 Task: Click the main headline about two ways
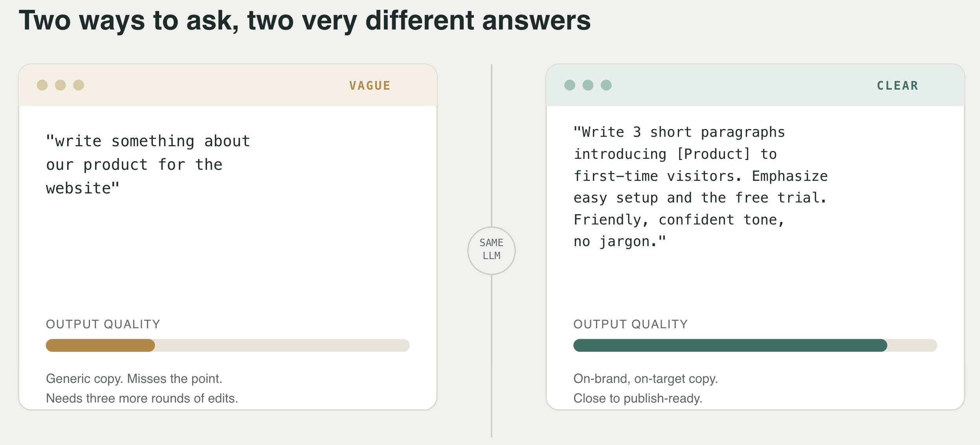[x=305, y=20]
